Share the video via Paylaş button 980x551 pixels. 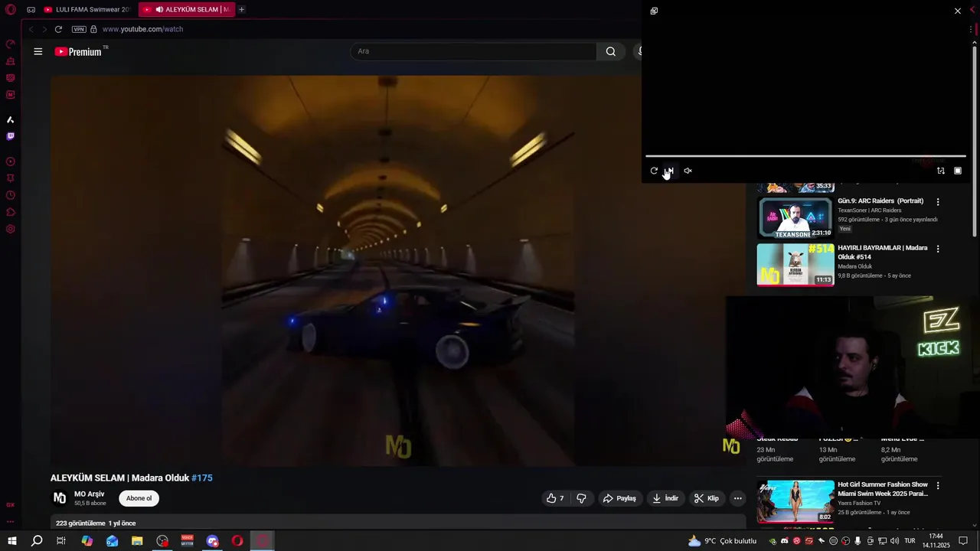coord(619,498)
